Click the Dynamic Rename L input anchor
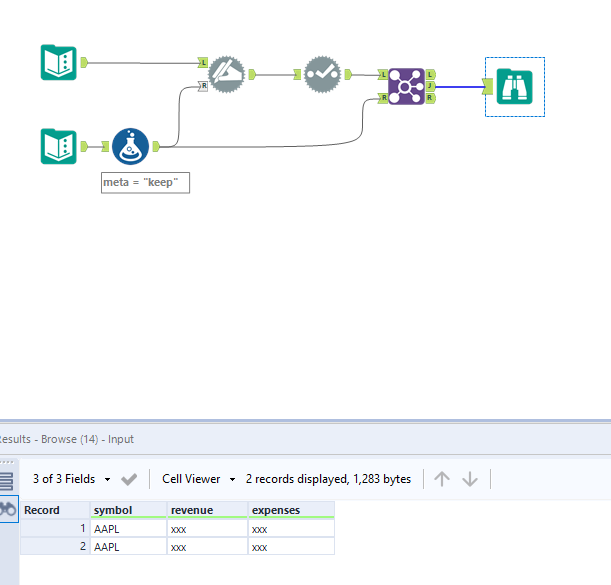611x585 pixels. click(203, 62)
